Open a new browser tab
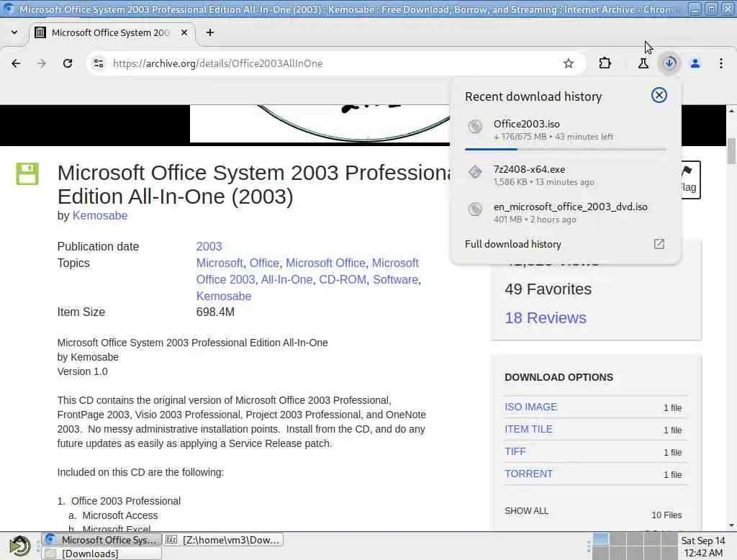 (x=210, y=32)
